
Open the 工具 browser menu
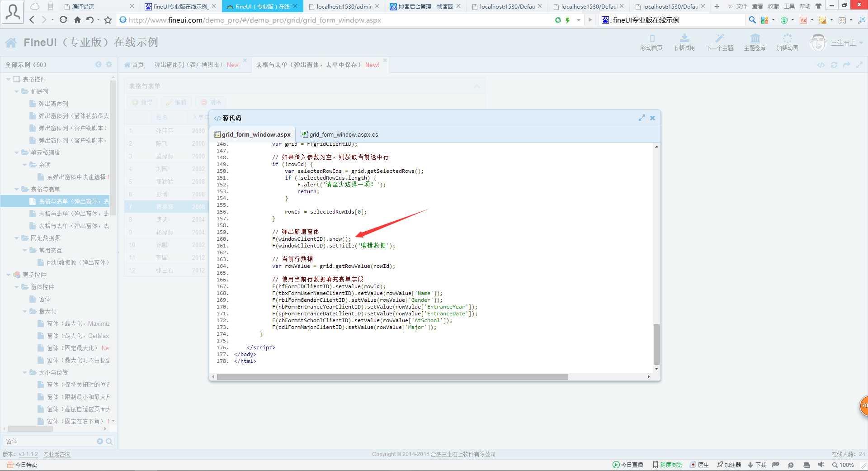point(789,6)
